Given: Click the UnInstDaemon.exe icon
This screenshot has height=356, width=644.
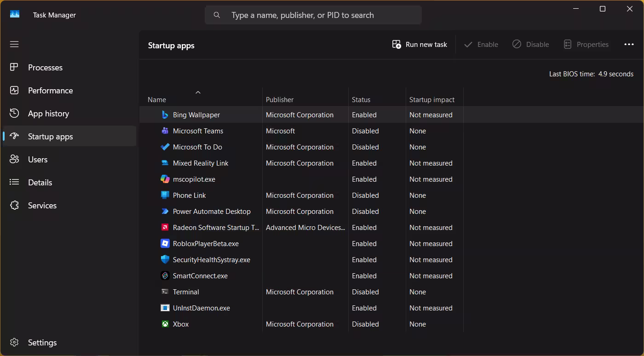Looking at the screenshot, I should pos(165,308).
